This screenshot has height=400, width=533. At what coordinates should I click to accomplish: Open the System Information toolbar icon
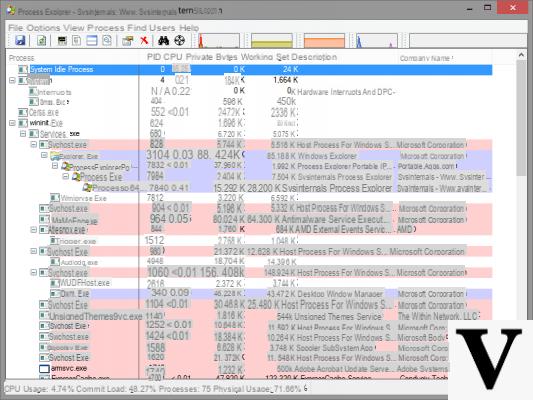(x=62, y=41)
